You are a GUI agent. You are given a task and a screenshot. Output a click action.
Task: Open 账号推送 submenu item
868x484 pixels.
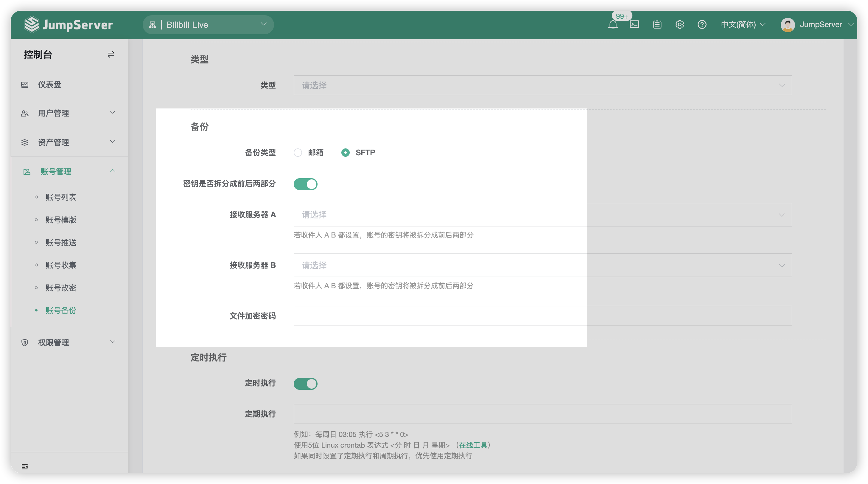[x=61, y=242]
